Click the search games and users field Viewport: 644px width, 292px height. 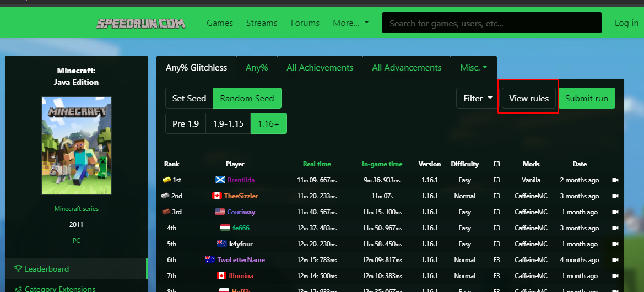pyautogui.click(x=491, y=23)
